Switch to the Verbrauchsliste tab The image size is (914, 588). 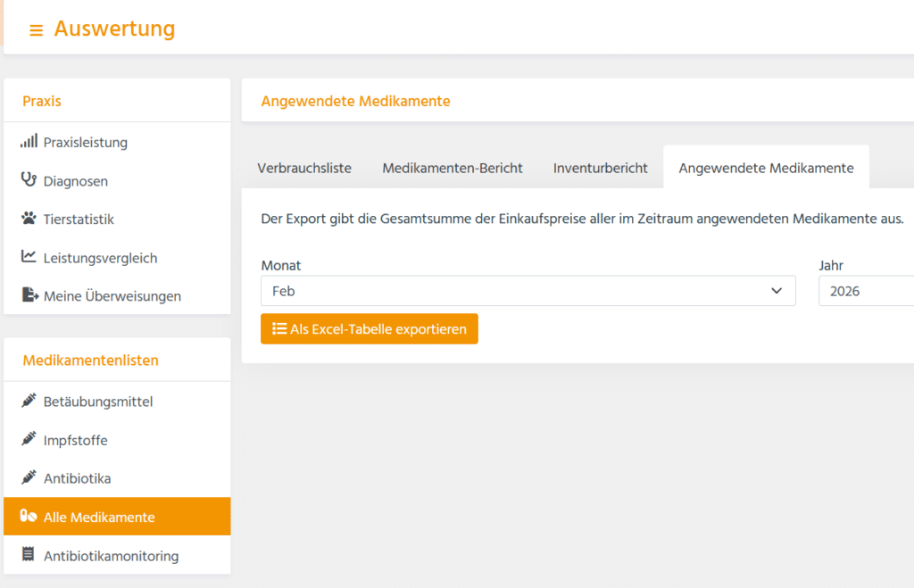click(x=304, y=168)
